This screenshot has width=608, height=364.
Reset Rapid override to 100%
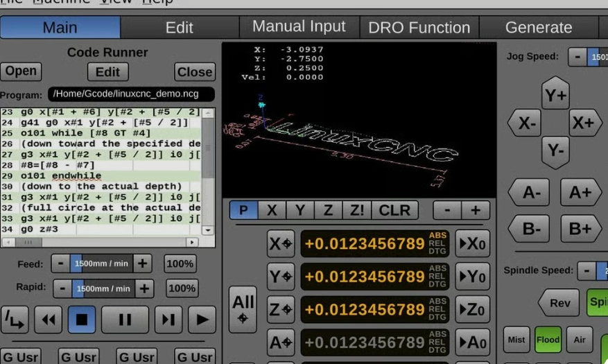(x=182, y=288)
